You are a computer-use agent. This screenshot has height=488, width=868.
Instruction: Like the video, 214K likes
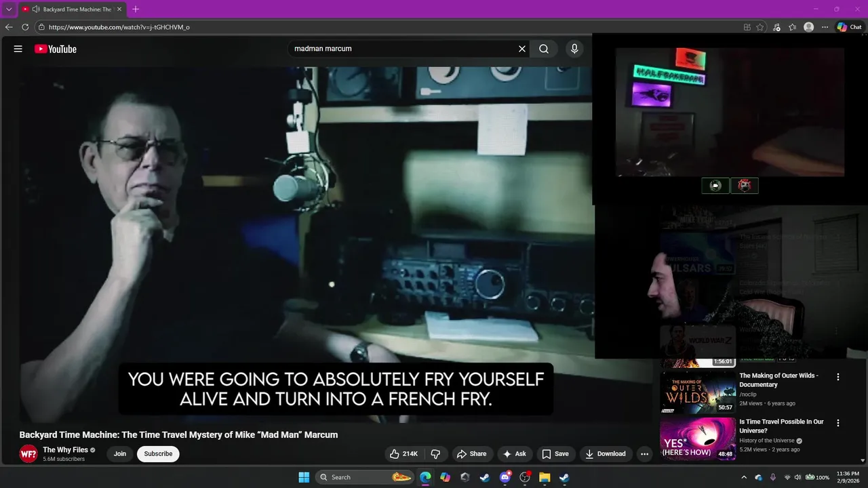pyautogui.click(x=403, y=454)
